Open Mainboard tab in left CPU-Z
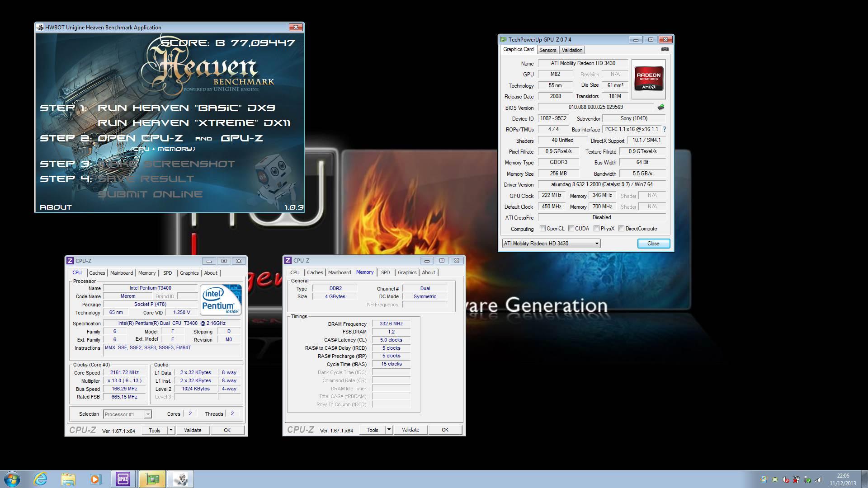The height and width of the screenshot is (488, 868). click(x=122, y=273)
